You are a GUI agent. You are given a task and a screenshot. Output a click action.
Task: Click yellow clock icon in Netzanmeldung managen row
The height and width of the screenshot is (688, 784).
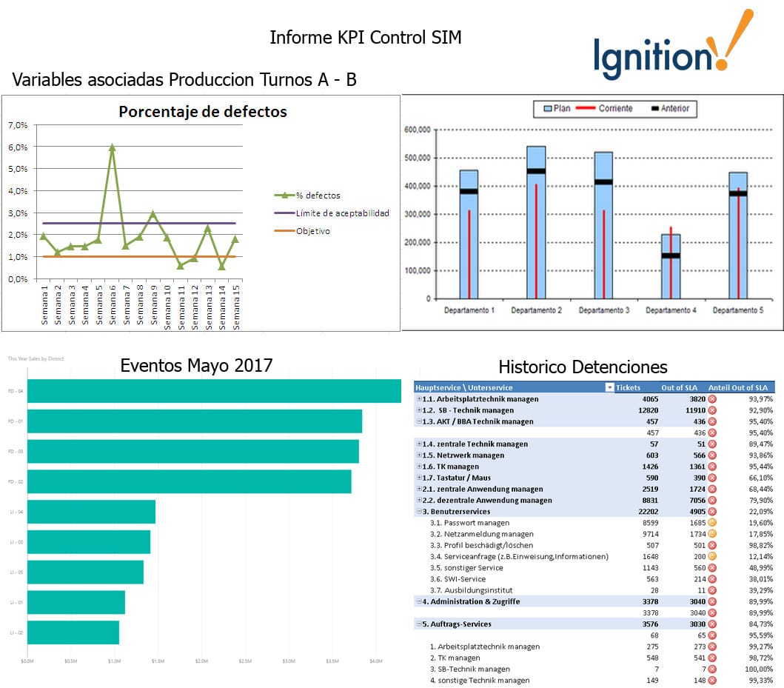click(712, 534)
